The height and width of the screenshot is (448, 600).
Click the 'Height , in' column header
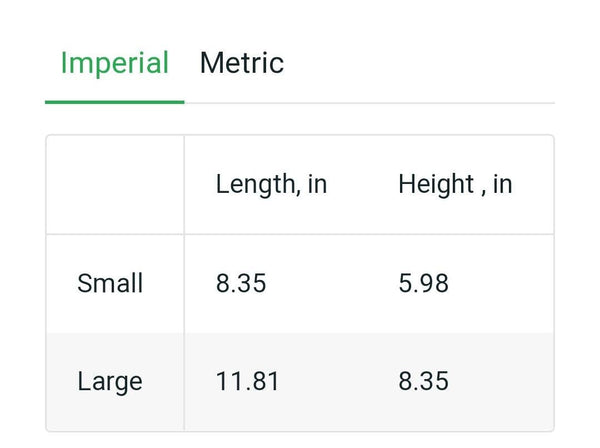pyautogui.click(x=455, y=184)
